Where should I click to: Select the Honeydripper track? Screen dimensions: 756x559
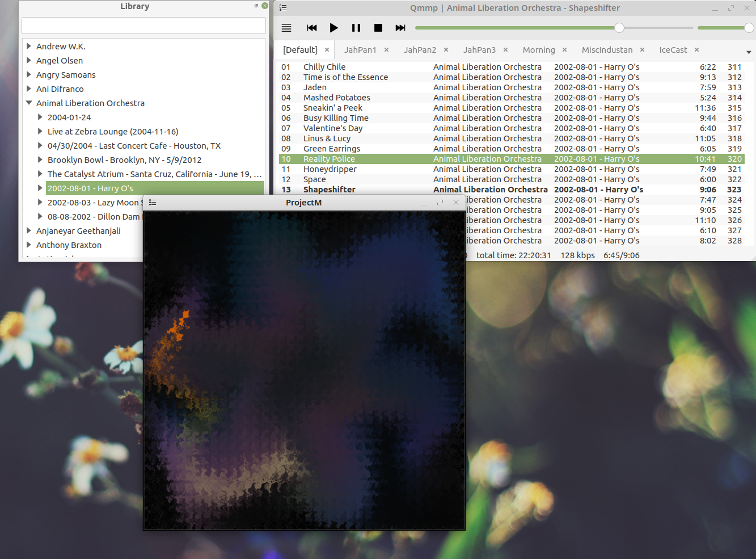[512, 169]
